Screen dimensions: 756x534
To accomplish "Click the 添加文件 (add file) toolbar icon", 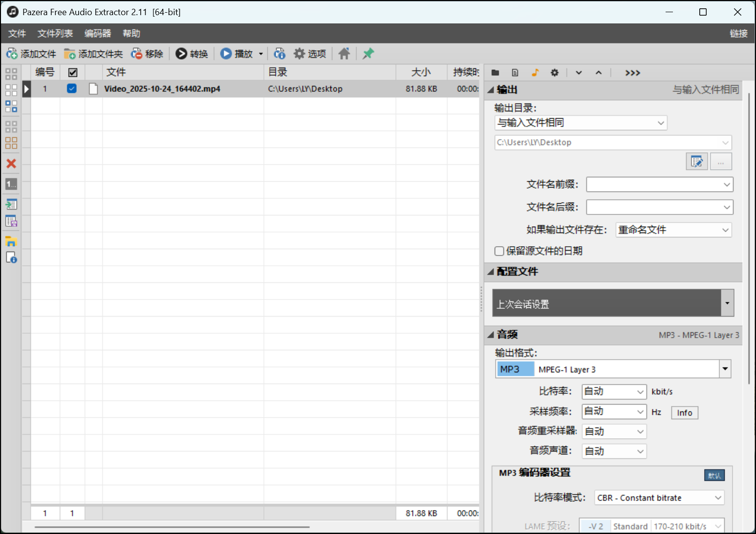I will [x=12, y=54].
